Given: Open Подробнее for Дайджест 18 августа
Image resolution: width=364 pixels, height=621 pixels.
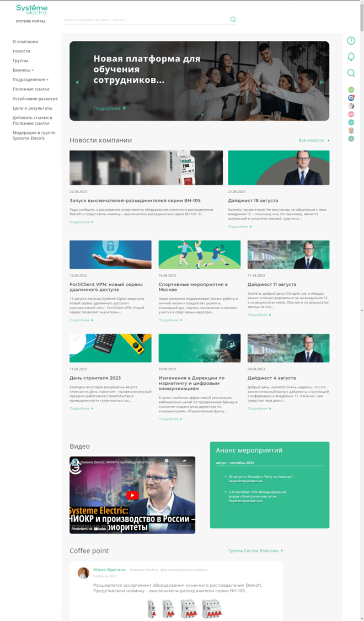Looking at the screenshot, I should pyautogui.click(x=240, y=226).
